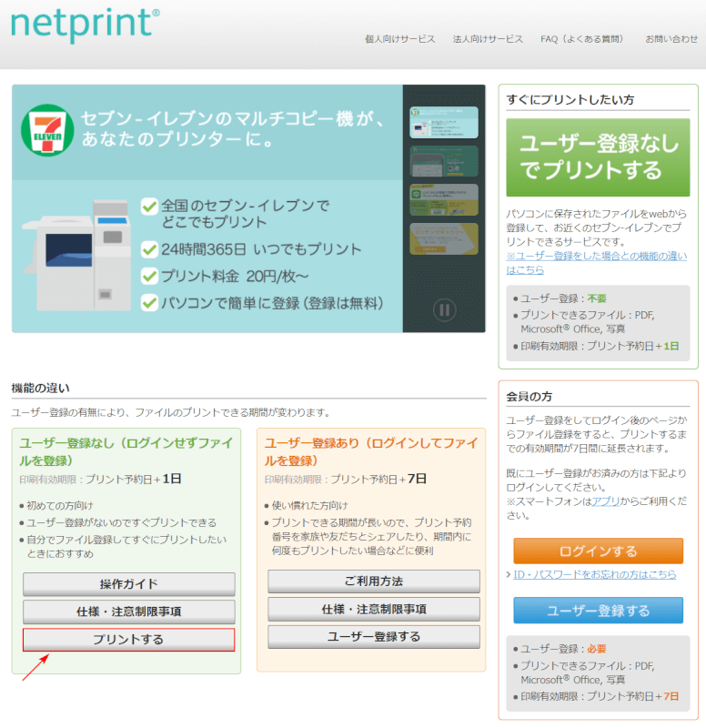Image resolution: width=706 pixels, height=728 pixels.
Task: Open 個人向けサービス menu
Action: 399,39
